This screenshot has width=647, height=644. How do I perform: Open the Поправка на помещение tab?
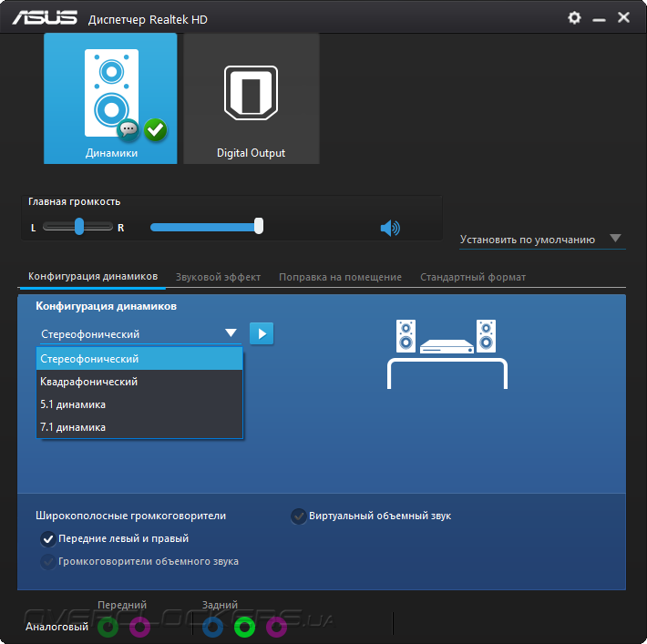point(340,277)
